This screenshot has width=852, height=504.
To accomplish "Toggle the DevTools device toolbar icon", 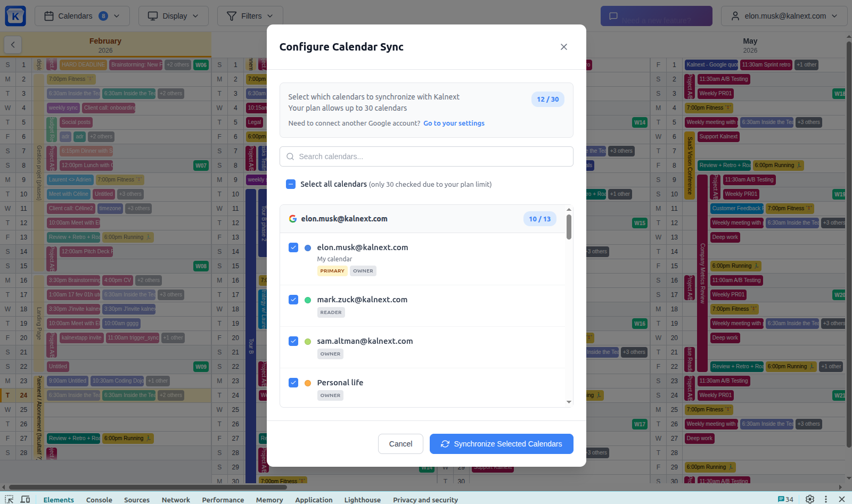I will click(25, 499).
